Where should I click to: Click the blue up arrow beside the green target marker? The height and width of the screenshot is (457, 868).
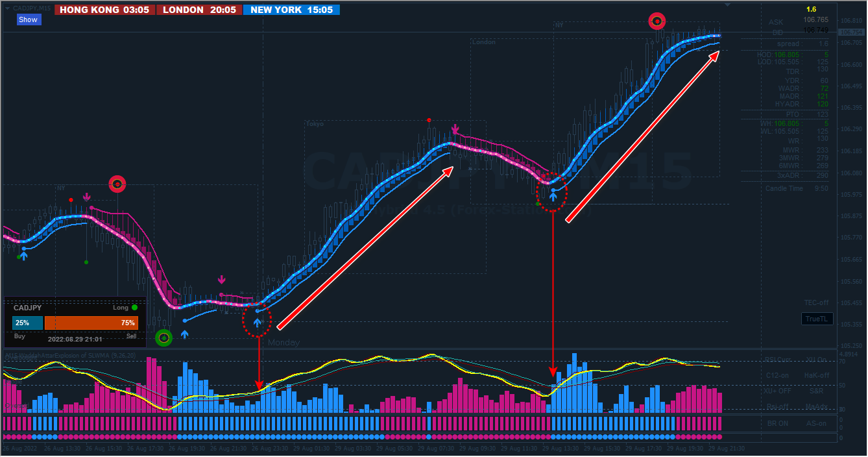(x=184, y=334)
